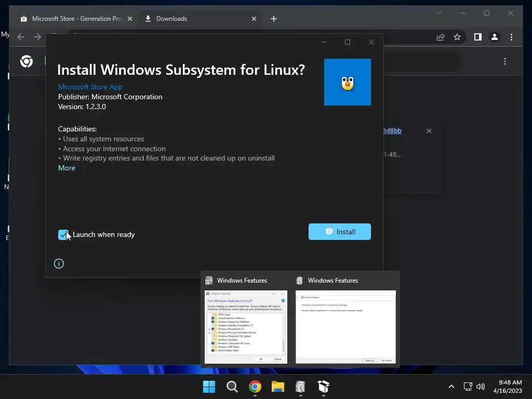This screenshot has width=532, height=399.
Task: Switch to the Downloads browser tab
Action: point(200,19)
